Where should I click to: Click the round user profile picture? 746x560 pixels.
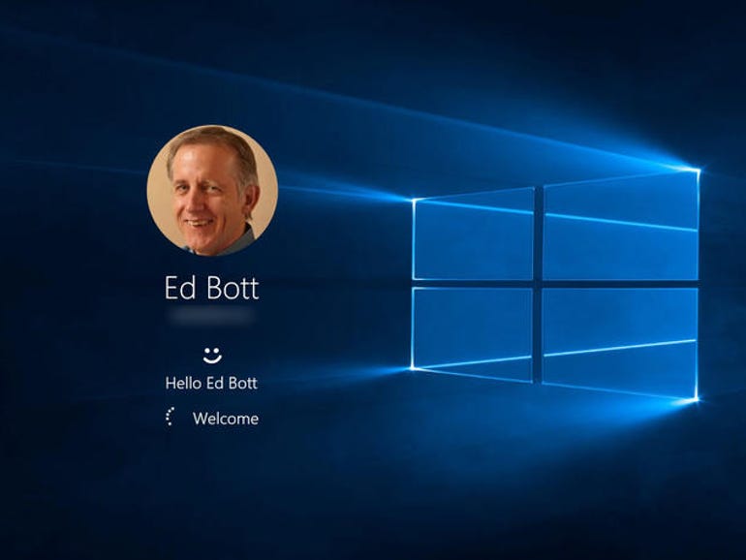point(212,190)
